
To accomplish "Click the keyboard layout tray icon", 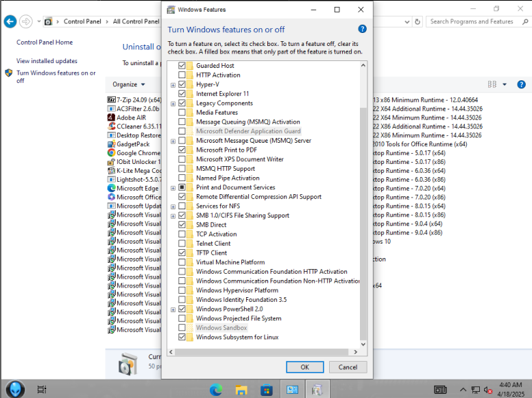I will [x=440, y=390].
